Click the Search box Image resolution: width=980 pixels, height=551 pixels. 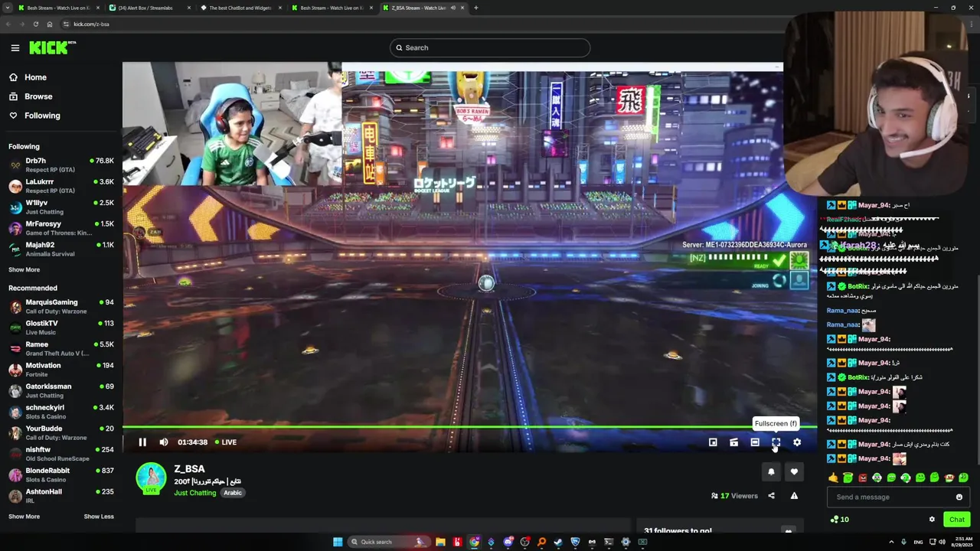[490, 47]
